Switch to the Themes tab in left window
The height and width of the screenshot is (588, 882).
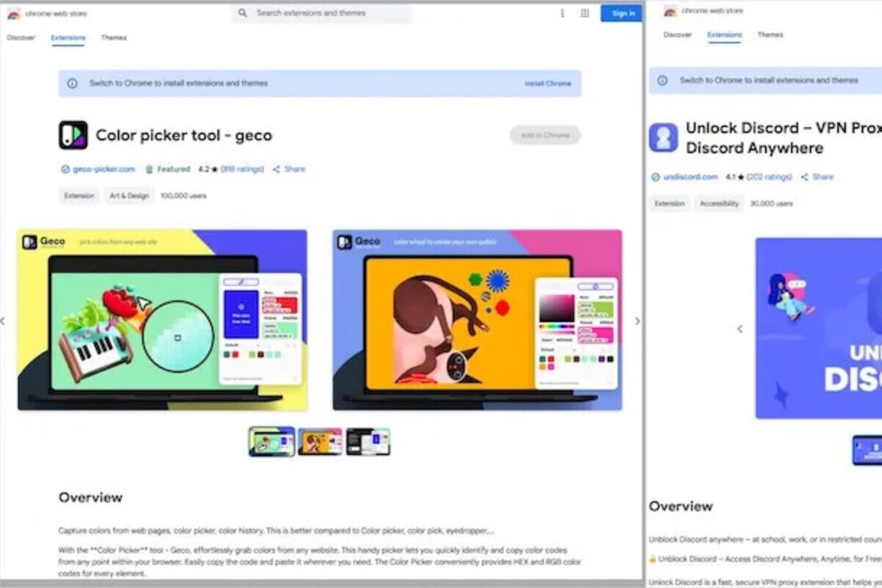(114, 37)
